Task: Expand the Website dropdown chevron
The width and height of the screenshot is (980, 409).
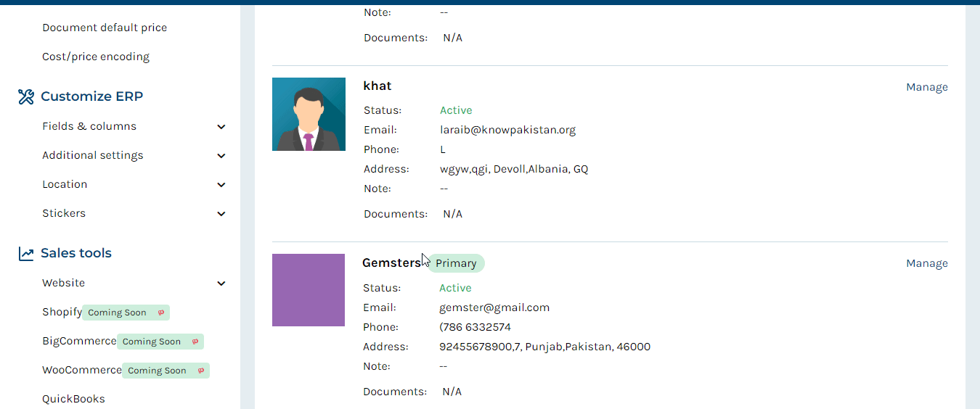Action: tap(221, 284)
